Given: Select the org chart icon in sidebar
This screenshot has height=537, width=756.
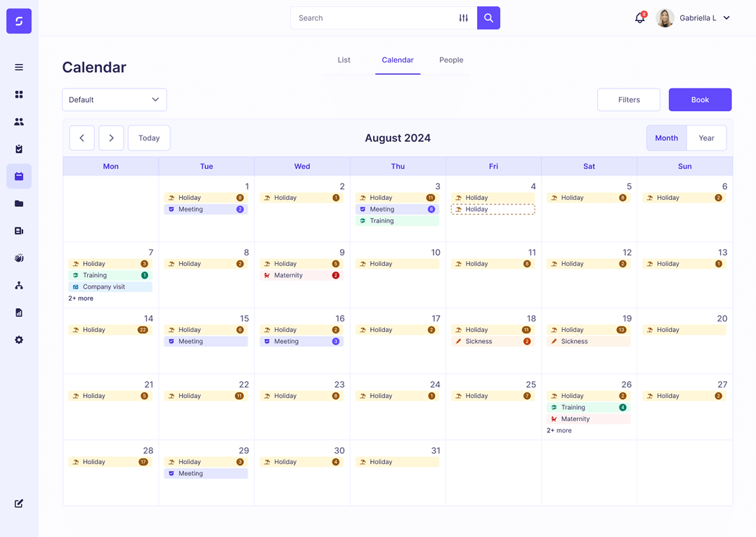Looking at the screenshot, I should (19, 285).
